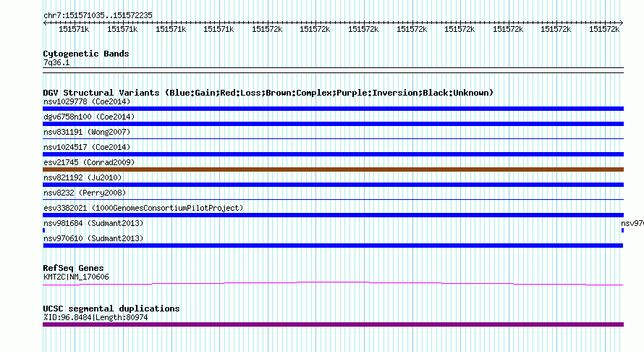Open the KMT2C|NM_170606 gene label
Viewport: 644px width, 352px height.
tap(76, 277)
